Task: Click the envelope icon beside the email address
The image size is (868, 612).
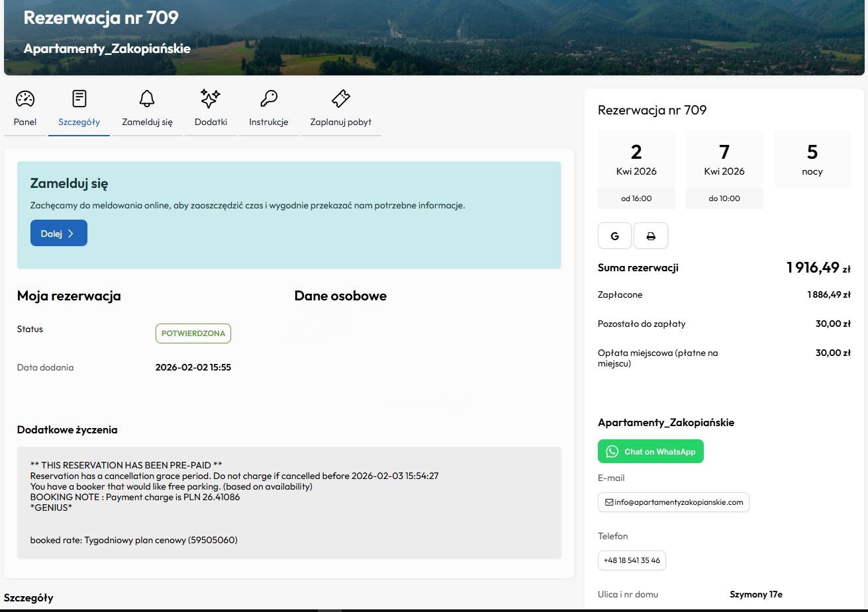Action: (x=609, y=502)
